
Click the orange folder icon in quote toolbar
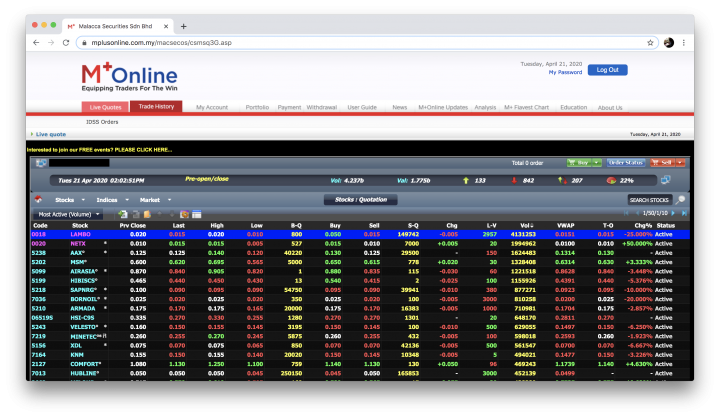147,214
